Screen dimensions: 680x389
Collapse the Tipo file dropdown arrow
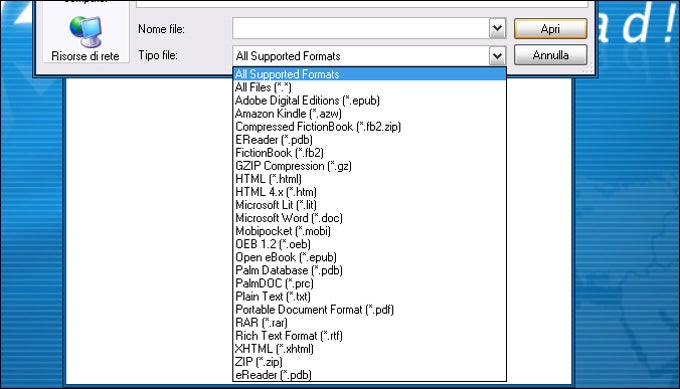click(x=497, y=56)
